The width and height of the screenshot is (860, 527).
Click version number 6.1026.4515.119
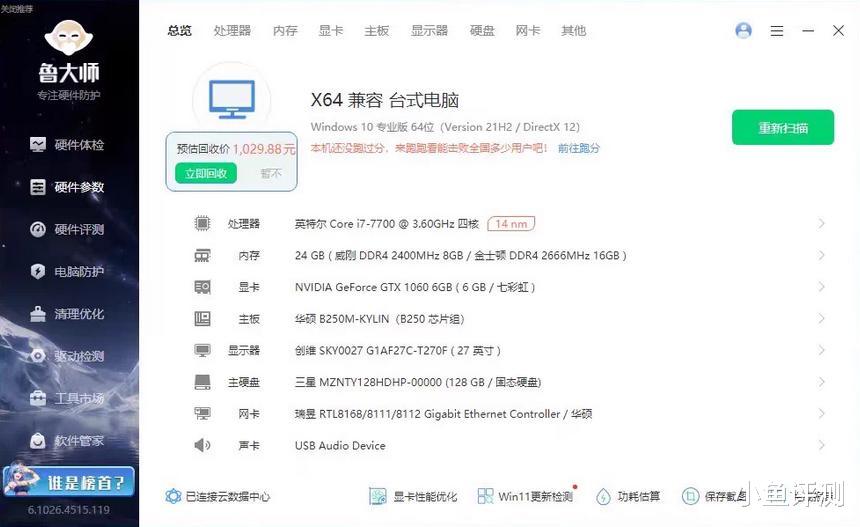coord(69,510)
